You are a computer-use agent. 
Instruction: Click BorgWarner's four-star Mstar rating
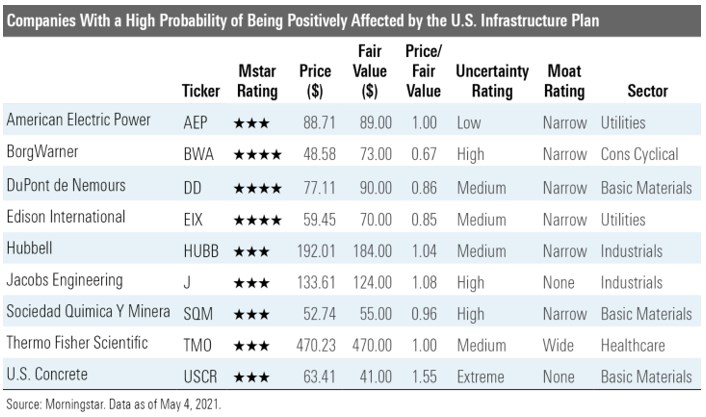point(258,155)
